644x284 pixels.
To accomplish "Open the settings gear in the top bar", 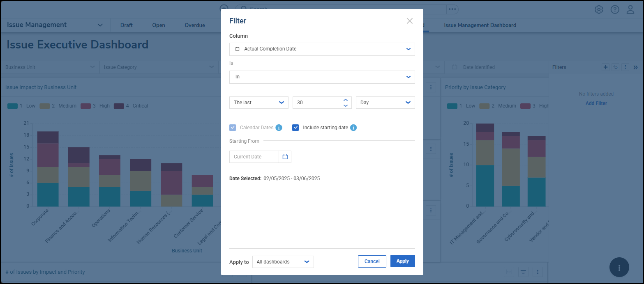I will [599, 9].
